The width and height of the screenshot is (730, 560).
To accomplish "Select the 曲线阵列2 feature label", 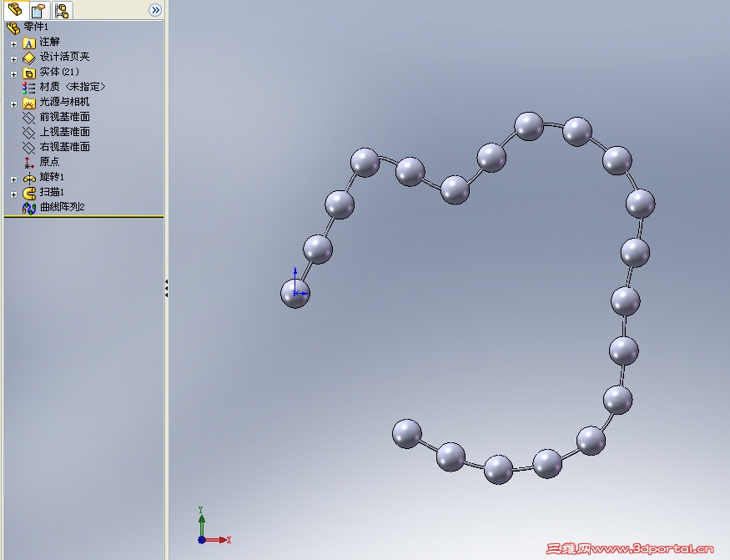I will point(63,206).
